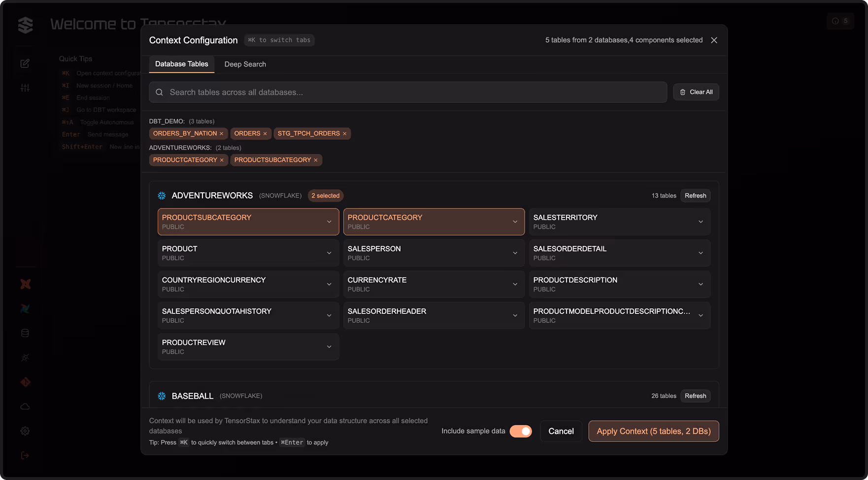Click Clear All button

pyautogui.click(x=696, y=92)
